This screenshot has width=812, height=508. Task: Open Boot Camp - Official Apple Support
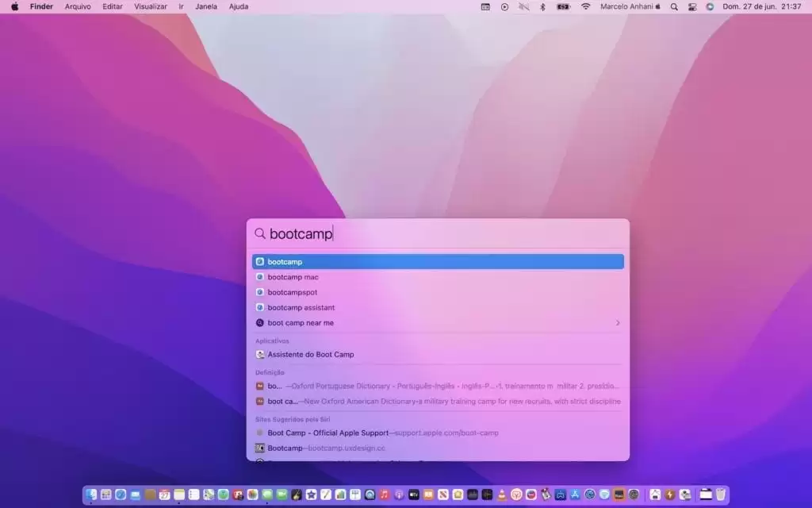click(438, 433)
